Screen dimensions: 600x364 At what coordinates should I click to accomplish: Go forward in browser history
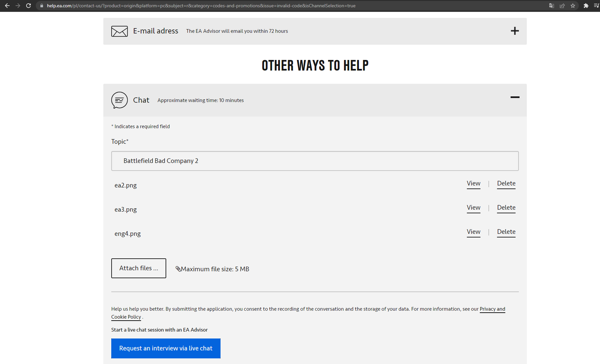click(x=18, y=6)
